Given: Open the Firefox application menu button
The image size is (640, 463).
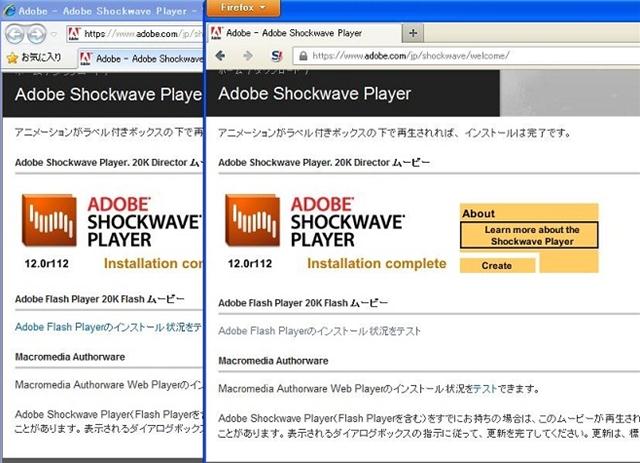Looking at the screenshot, I should pyautogui.click(x=243, y=8).
